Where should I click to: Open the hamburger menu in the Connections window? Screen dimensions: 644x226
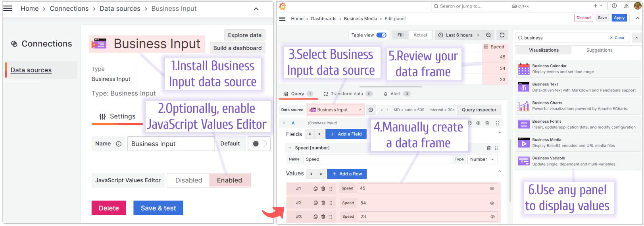(8, 8)
